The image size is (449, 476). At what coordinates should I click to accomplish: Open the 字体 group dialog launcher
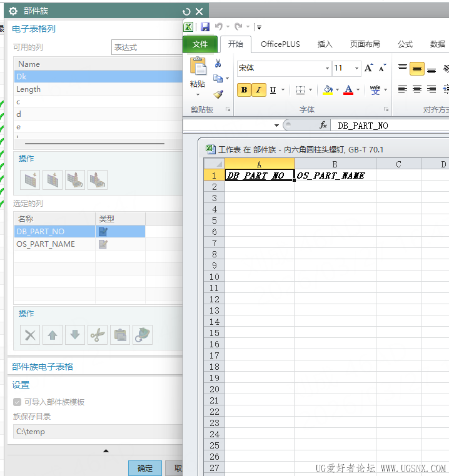[x=386, y=109]
